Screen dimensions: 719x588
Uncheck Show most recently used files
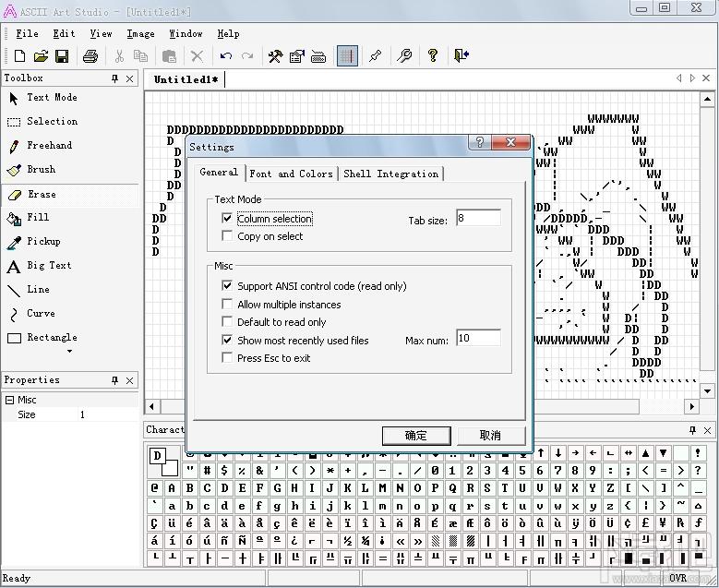(227, 340)
